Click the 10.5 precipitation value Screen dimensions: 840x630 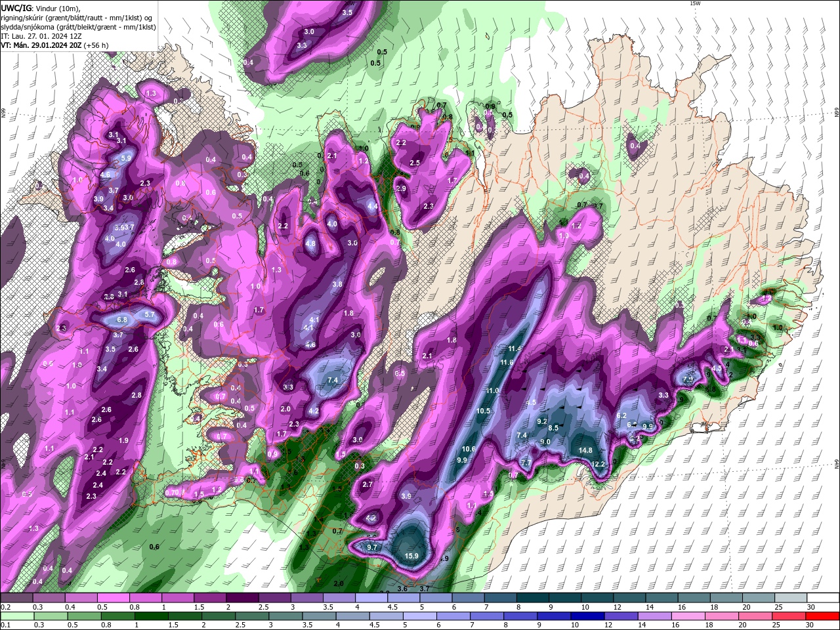tap(483, 411)
